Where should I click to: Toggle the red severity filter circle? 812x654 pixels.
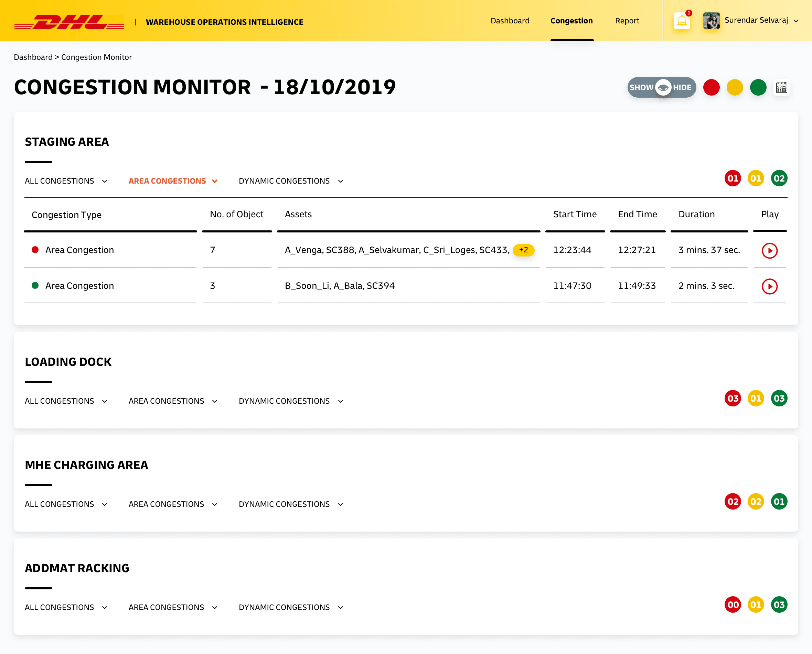[x=711, y=87]
